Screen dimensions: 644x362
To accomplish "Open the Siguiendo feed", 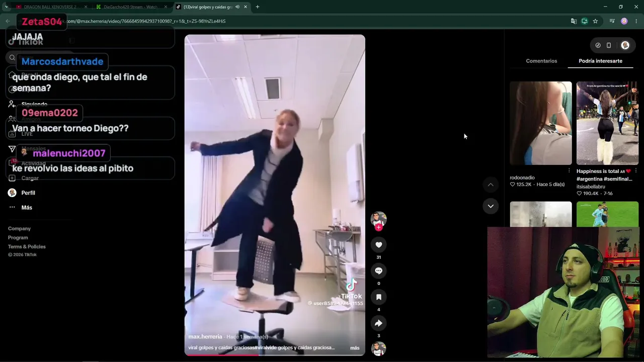I will (28, 105).
